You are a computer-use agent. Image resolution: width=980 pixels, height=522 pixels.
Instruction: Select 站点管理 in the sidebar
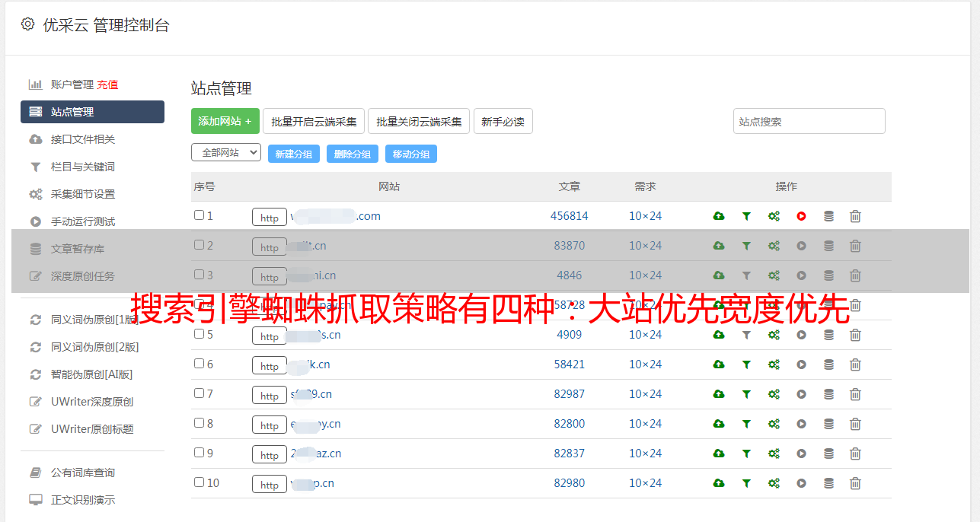click(x=92, y=112)
